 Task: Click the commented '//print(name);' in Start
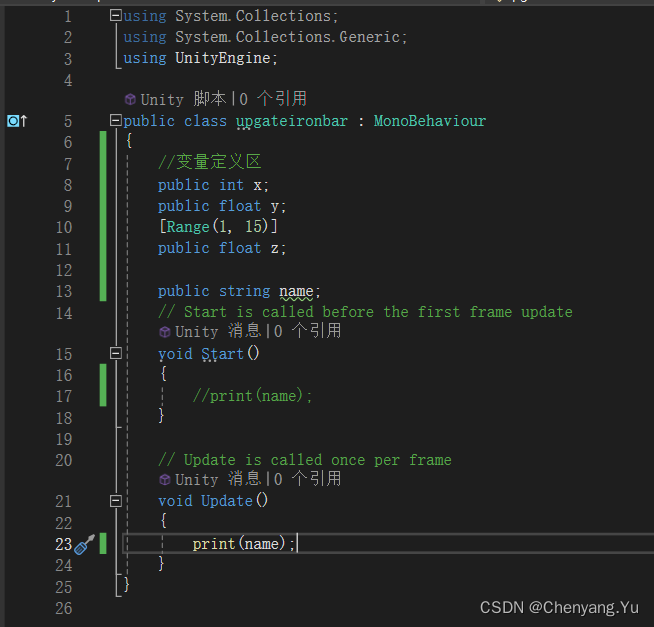[252, 395]
